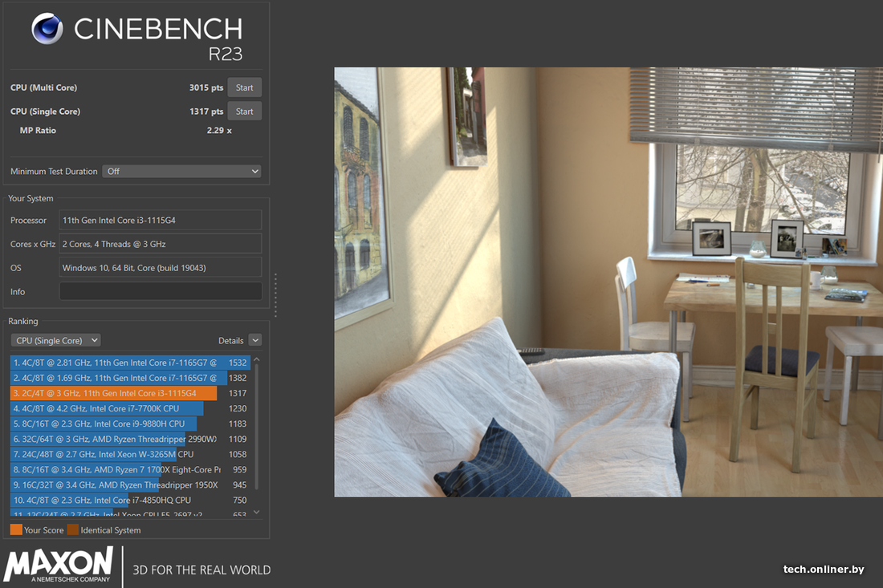Select ranking row Core i7-1165G7 @ 2.81 GHz

click(x=130, y=363)
